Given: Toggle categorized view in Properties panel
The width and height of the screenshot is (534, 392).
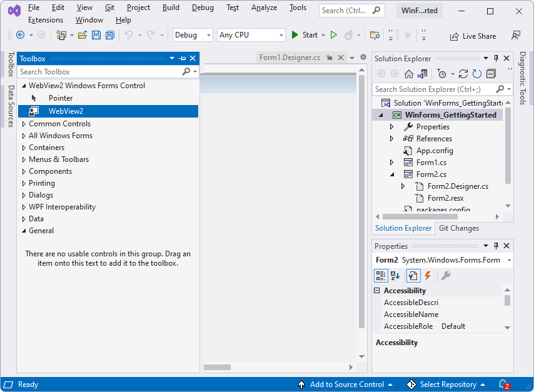Looking at the screenshot, I should point(381,275).
